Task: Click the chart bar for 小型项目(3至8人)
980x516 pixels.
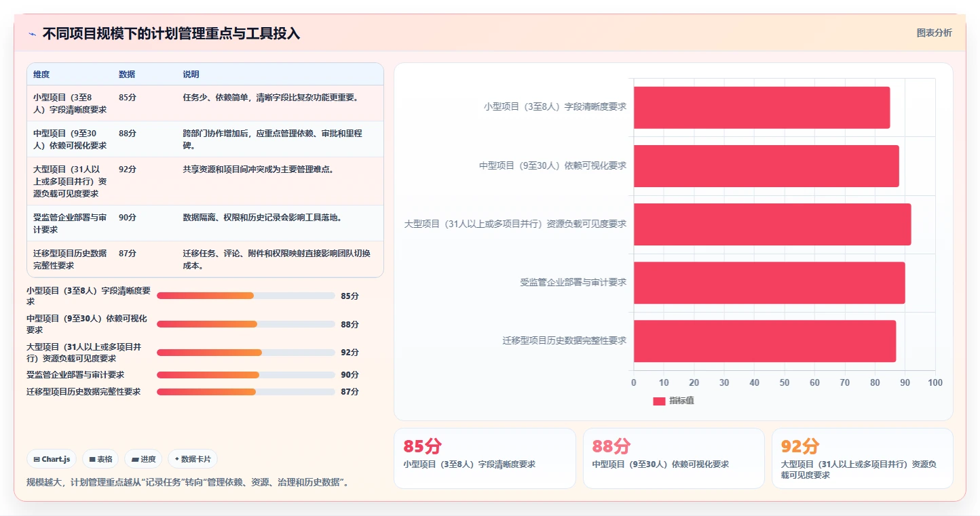Action: 761,107
